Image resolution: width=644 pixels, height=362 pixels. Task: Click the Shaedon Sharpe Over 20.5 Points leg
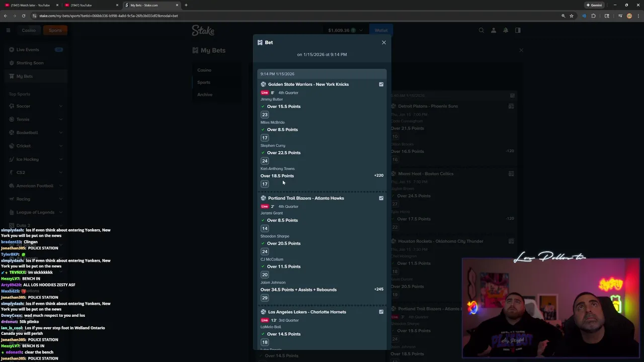tap(284, 243)
